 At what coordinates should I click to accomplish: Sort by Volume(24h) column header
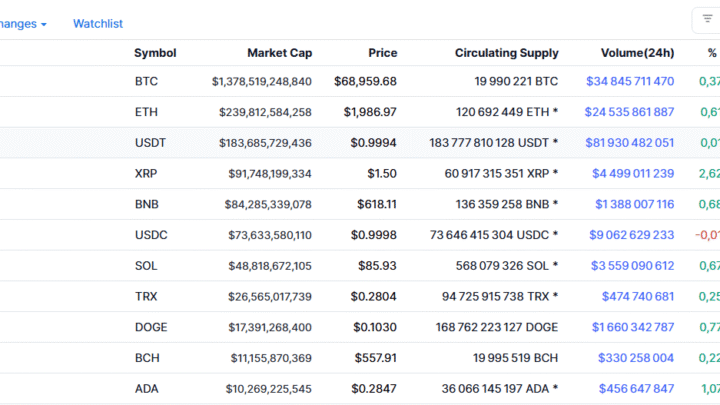click(x=637, y=53)
